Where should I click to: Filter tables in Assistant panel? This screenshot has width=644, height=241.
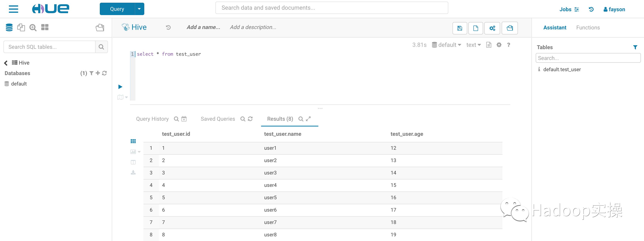pyautogui.click(x=635, y=47)
